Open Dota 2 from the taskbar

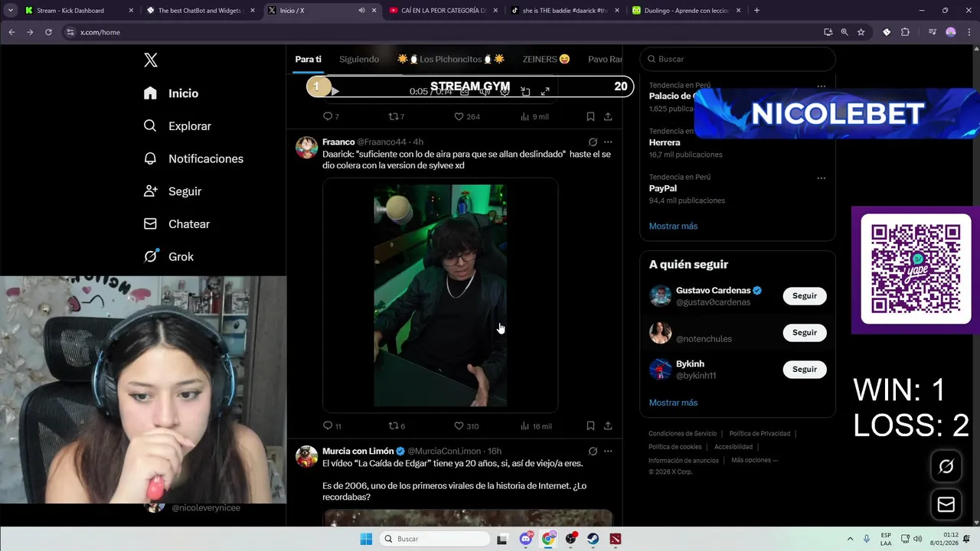click(x=616, y=539)
